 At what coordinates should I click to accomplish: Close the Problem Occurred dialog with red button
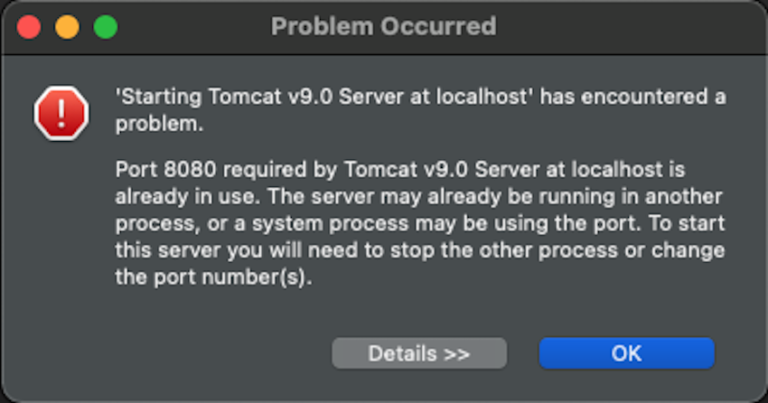click(x=29, y=26)
